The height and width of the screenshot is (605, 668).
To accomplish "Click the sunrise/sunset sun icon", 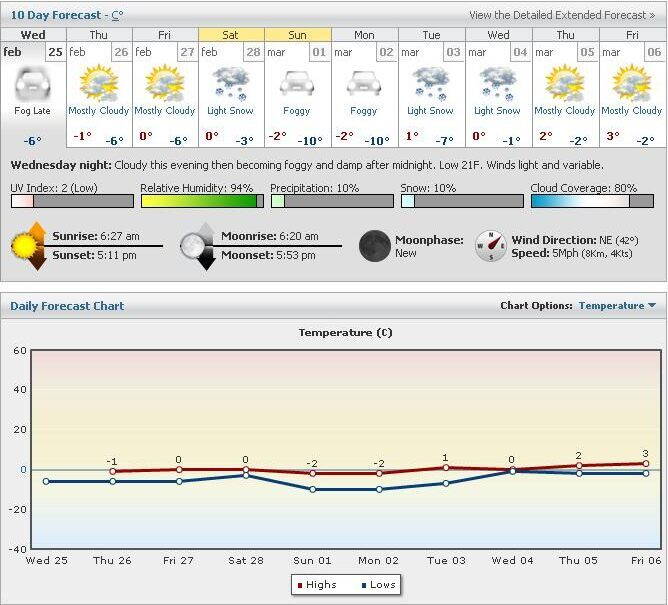I will 27,246.
